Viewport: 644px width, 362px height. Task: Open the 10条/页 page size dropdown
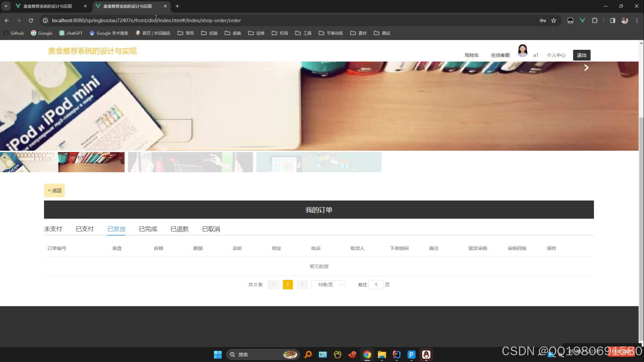pos(328,285)
